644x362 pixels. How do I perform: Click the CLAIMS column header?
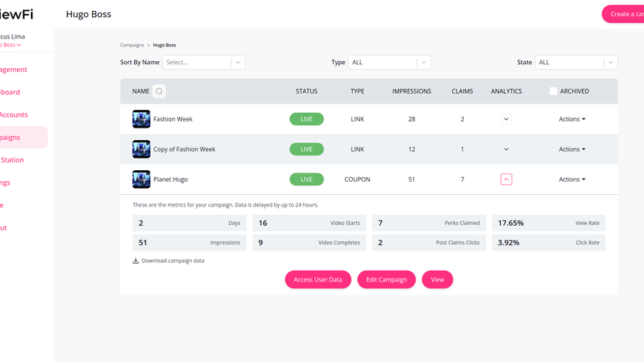coord(462,91)
